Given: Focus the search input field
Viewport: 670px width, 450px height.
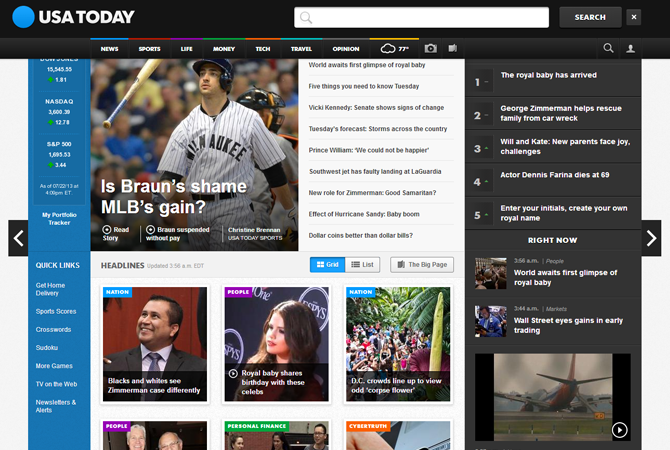Looking at the screenshot, I should pos(421,18).
